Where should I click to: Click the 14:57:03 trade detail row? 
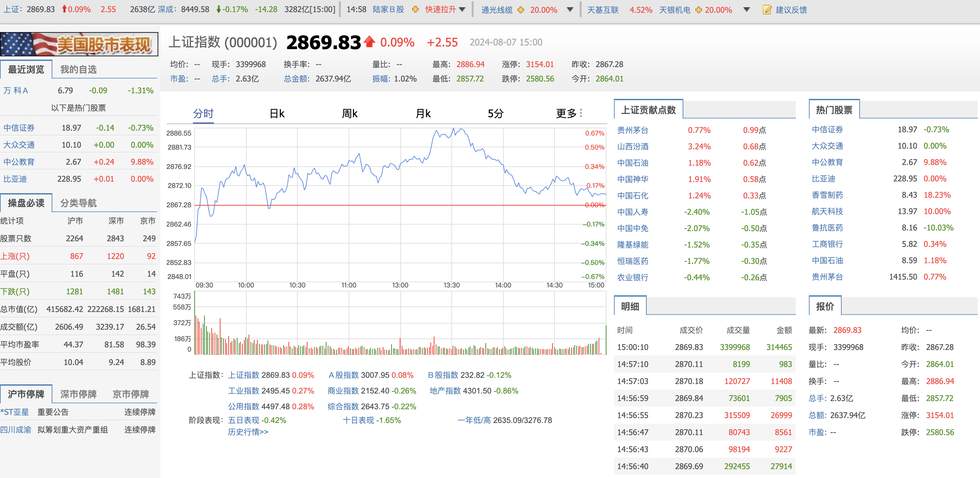(704, 381)
